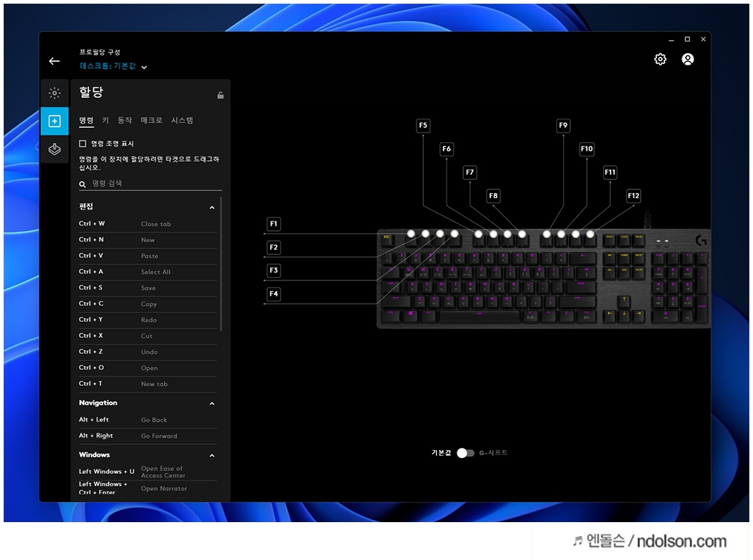Switch to the 시스템 tab
753x560 pixels.
[182, 121]
